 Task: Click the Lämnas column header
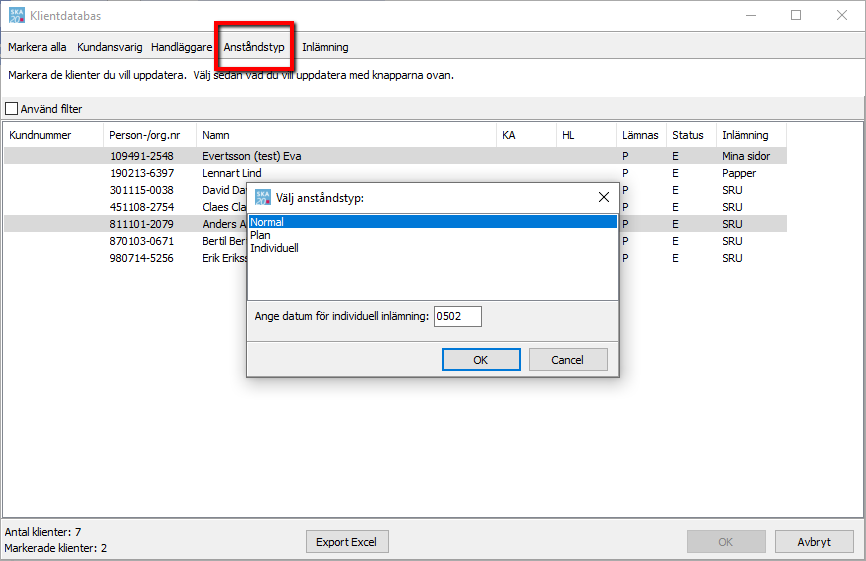[x=641, y=135]
